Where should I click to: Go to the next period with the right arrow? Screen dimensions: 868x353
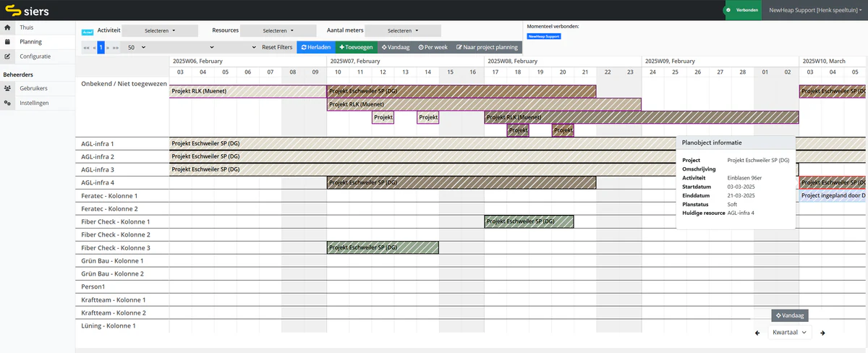coord(822,333)
